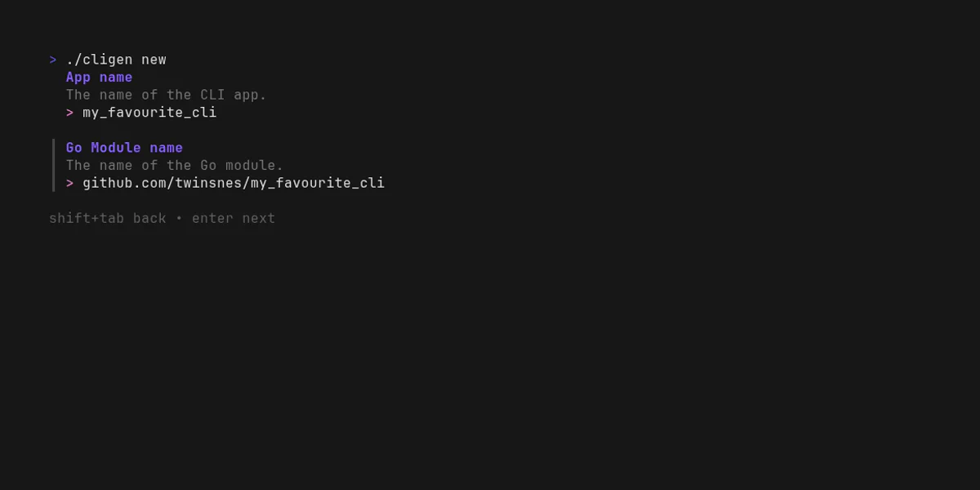
Task: Focus the app name input value
Action: click(x=149, y=113)
